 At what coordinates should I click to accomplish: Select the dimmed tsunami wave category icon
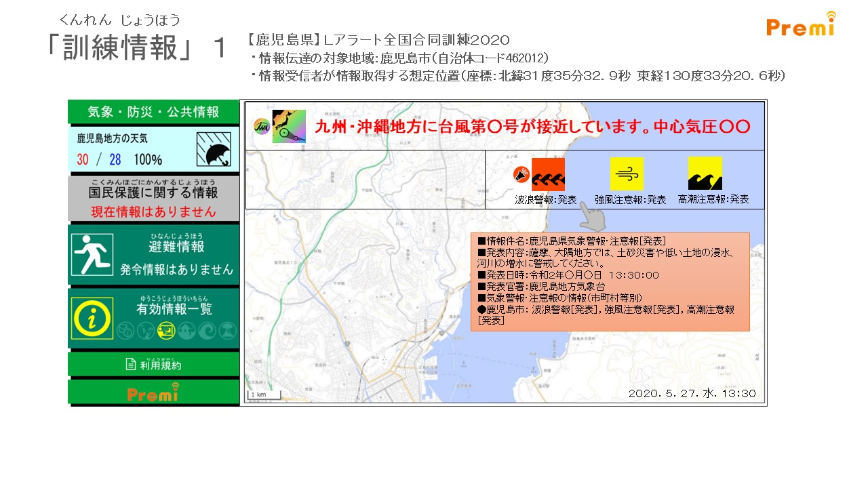(208, 330)
